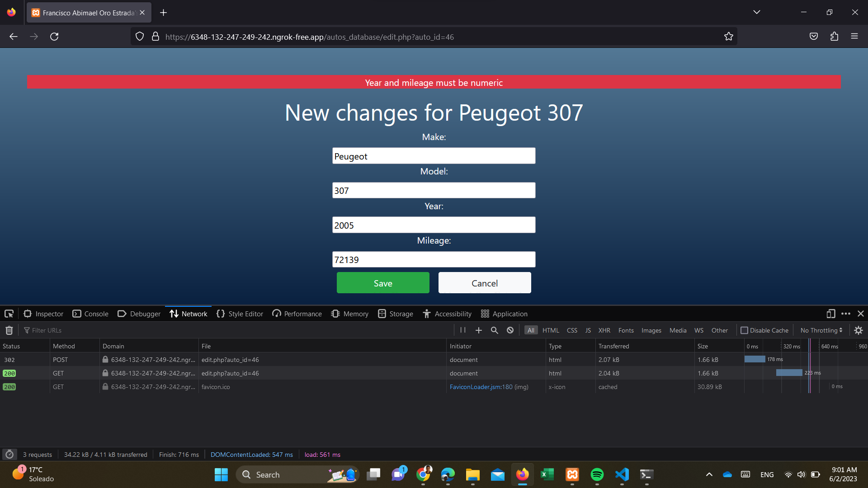Screen dimensions: 868x488
Task: Open the Firefox hamburger menu
Action: click(x=854, y=37)
